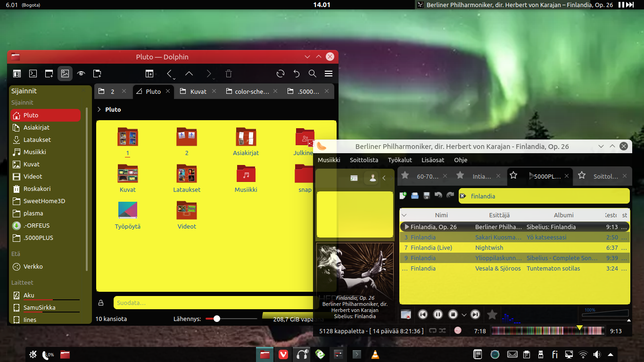Image resolution: width=644 pixels, height=362 pixels.
Task: Go up one folder level in Dolphin
Action: 189,74
